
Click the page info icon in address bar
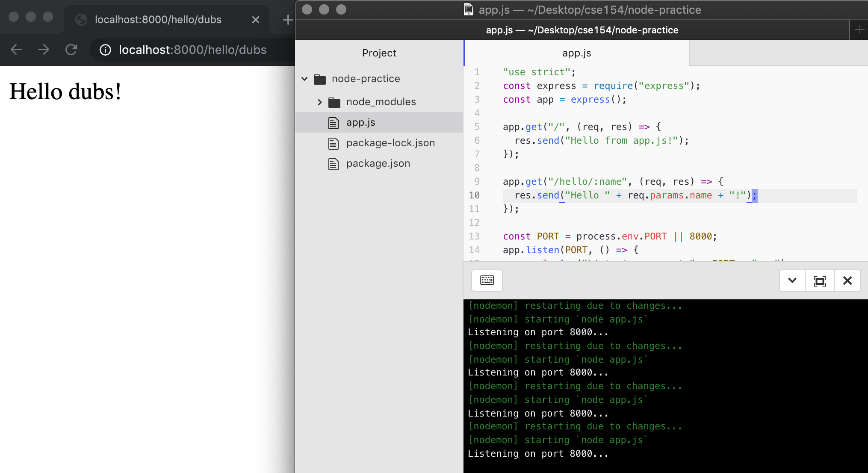[x=105, y=50]
